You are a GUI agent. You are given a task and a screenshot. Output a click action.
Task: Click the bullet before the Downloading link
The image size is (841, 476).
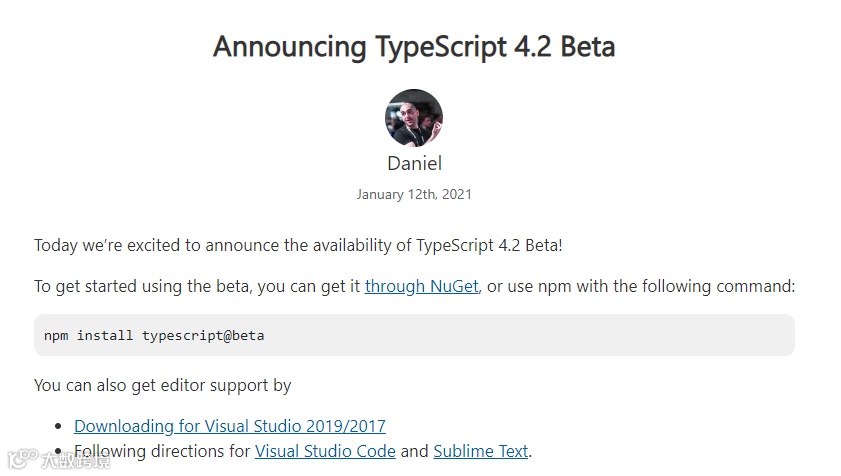[56, 427]
